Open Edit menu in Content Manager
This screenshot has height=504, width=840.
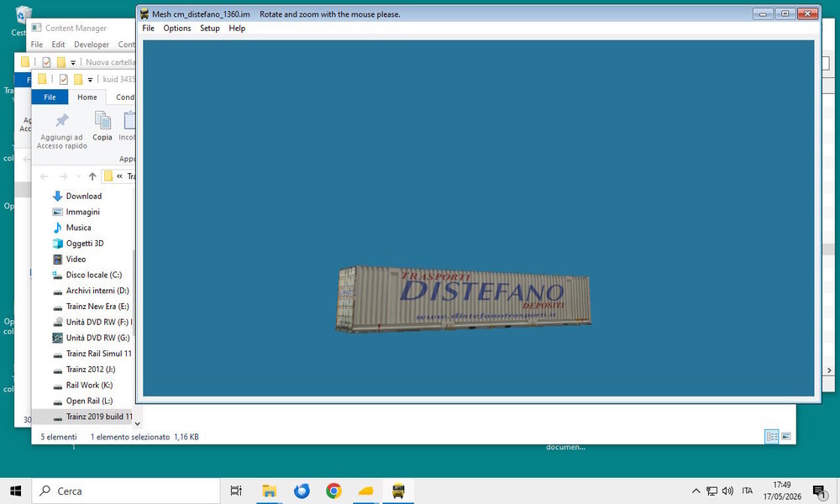(58, 45)
